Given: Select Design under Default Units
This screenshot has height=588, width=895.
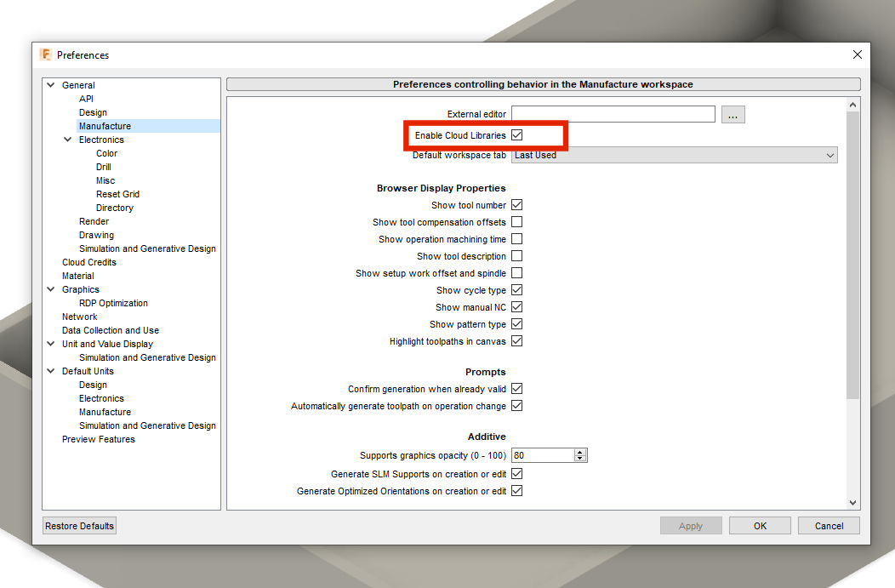Looking at the screenshot, I should [x=93, y=385].
